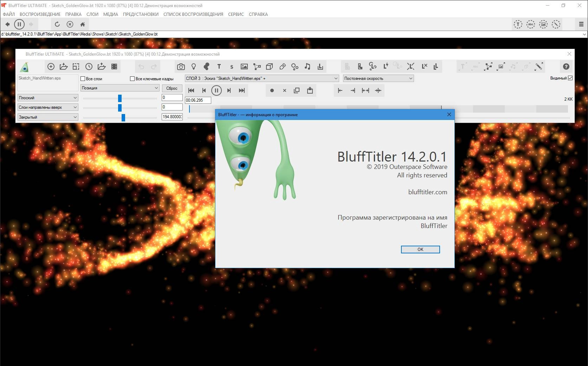Click the reload icon in the top toolbar
Image resolution: width=588 pixels, height=366 pixels.
(57, 24)
